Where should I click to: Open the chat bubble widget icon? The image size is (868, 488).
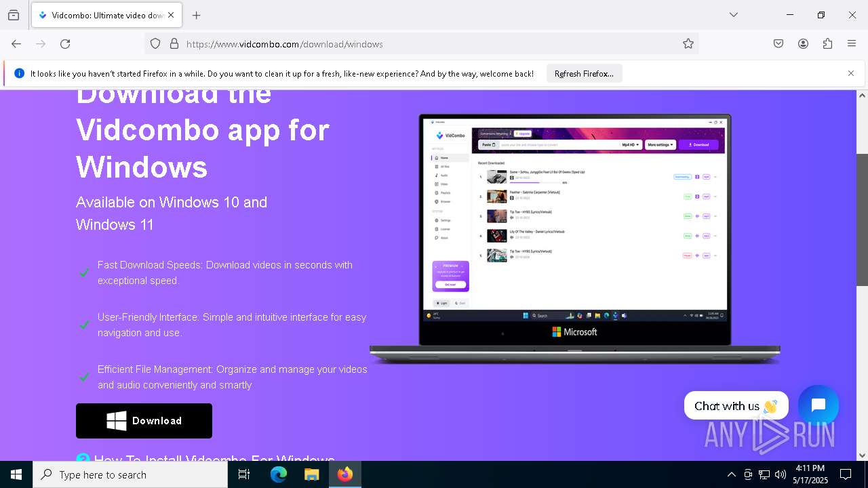[818, 405]
